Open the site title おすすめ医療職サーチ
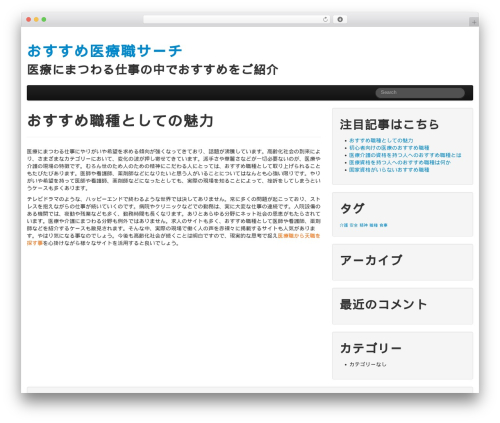The height and width of the screenshot is (423, 500). 105,51
